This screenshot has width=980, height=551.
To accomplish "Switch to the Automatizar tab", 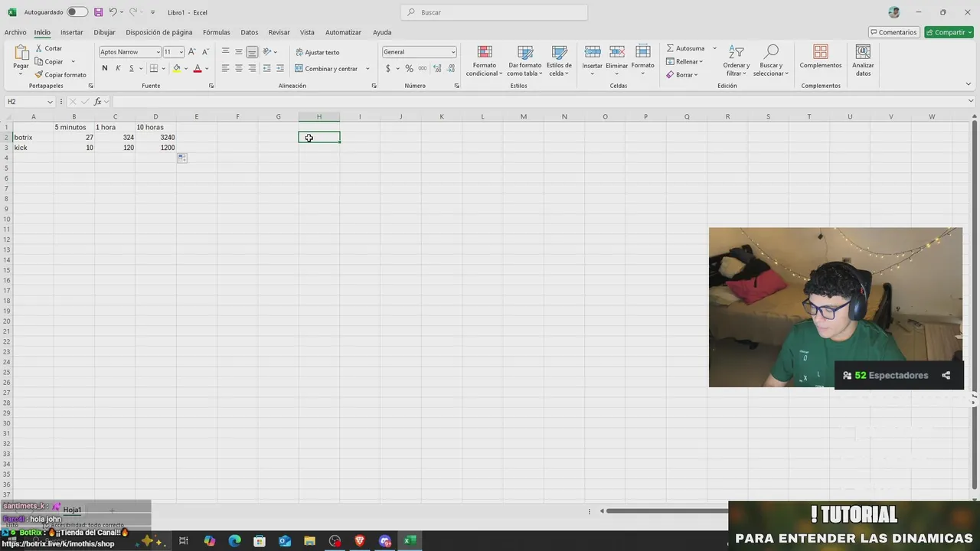I will coord(343,32).
